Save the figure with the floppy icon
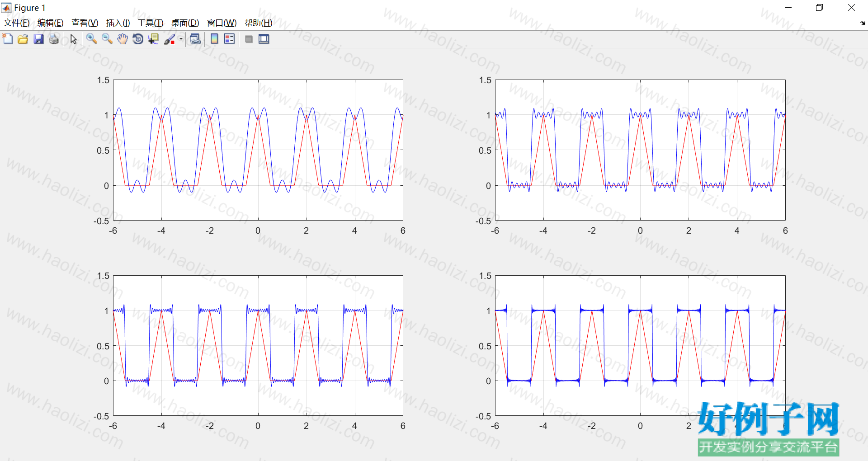The width and height of the screenshot is (868, 461). point(38,39)
